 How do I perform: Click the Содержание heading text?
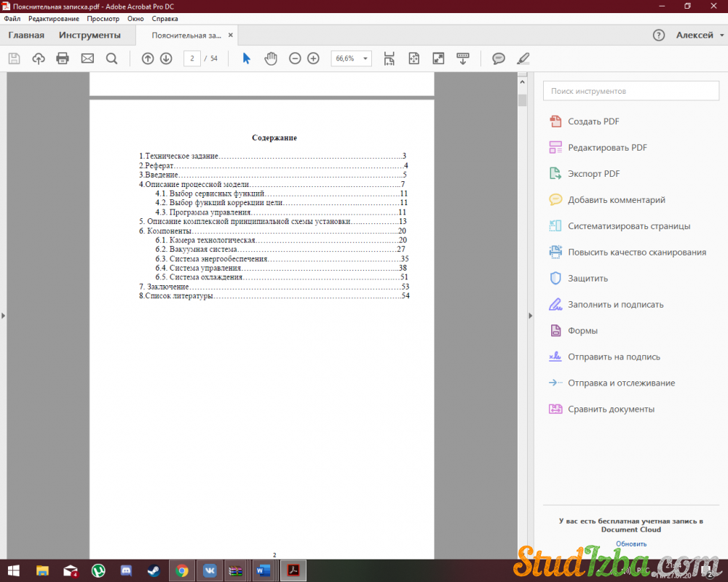pos(274,137)
